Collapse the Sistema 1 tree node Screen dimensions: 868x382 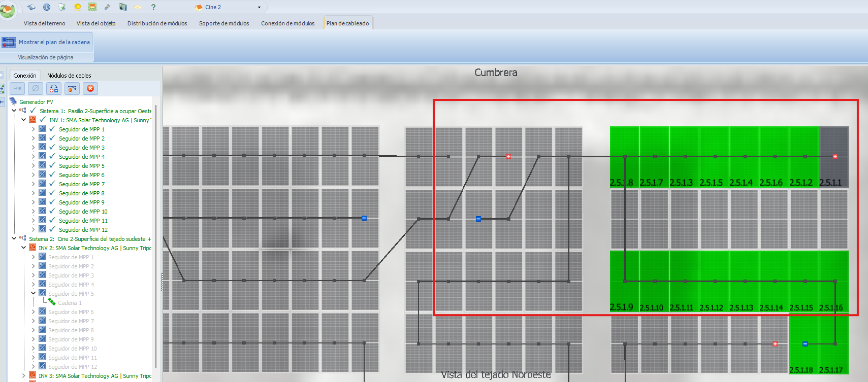click(x=14, y=111)
